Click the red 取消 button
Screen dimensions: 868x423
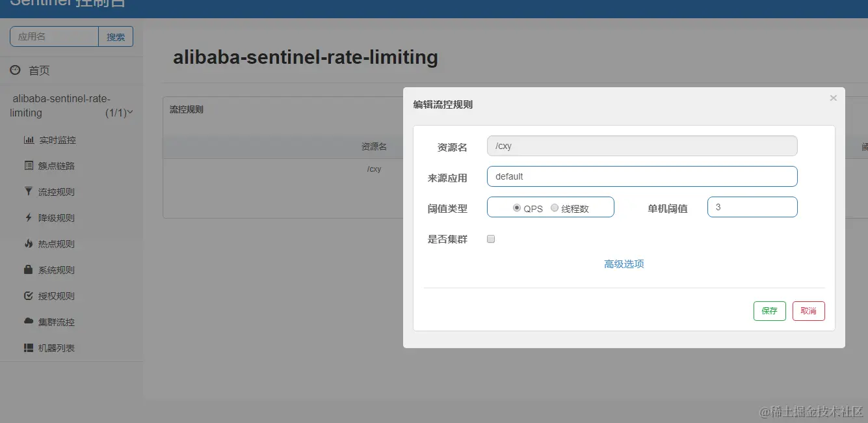pos(809,311)
